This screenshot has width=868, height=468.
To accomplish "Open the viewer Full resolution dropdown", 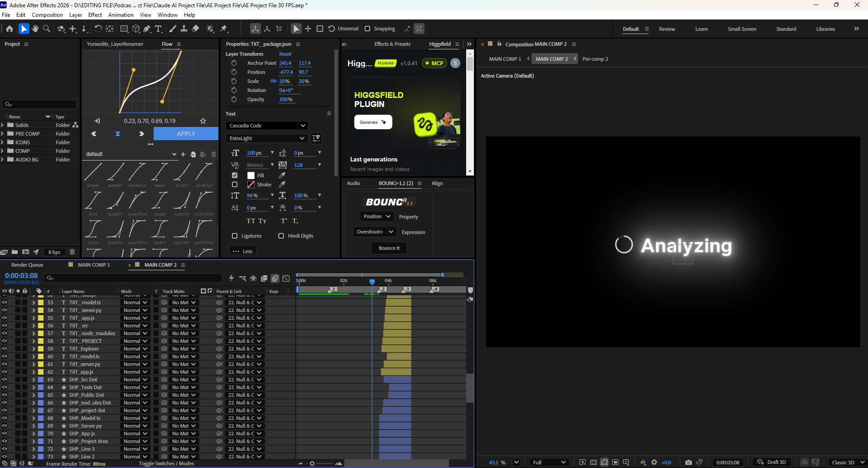I will click(x=550, y=462).
